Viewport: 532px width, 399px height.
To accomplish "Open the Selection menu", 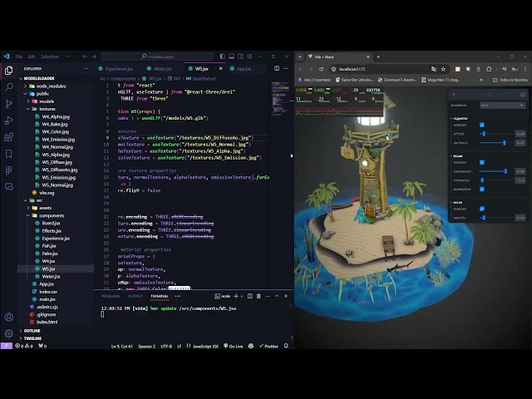I will (x=50, y=57).
